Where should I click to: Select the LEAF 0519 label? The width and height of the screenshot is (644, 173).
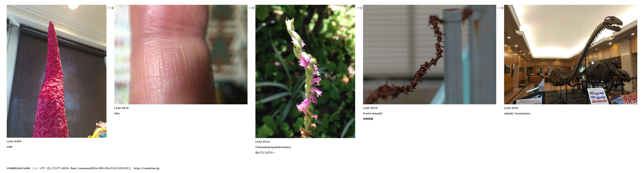click(x=370, y=108)
